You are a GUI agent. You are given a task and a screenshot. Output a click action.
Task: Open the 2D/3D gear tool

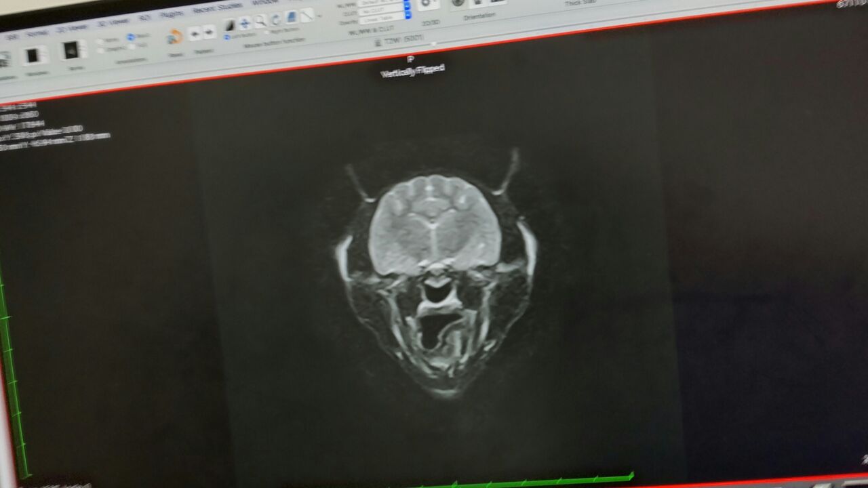click(427, 3)
